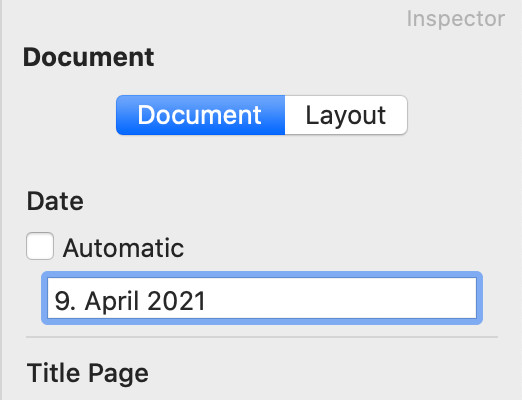Switch to the Layout tab
This screenshot has width=522, height=400.
(346, 115)
